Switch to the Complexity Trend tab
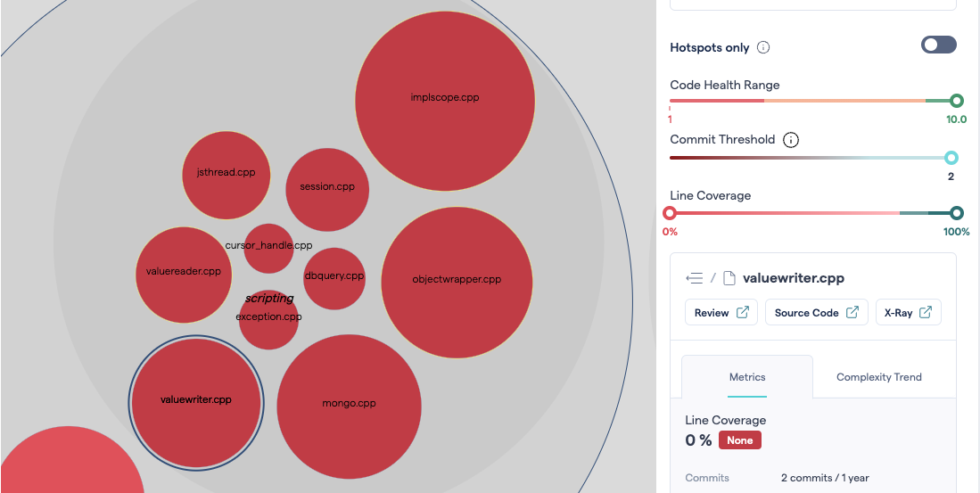This screenshot has width=980, height=493. coord(878,377)
